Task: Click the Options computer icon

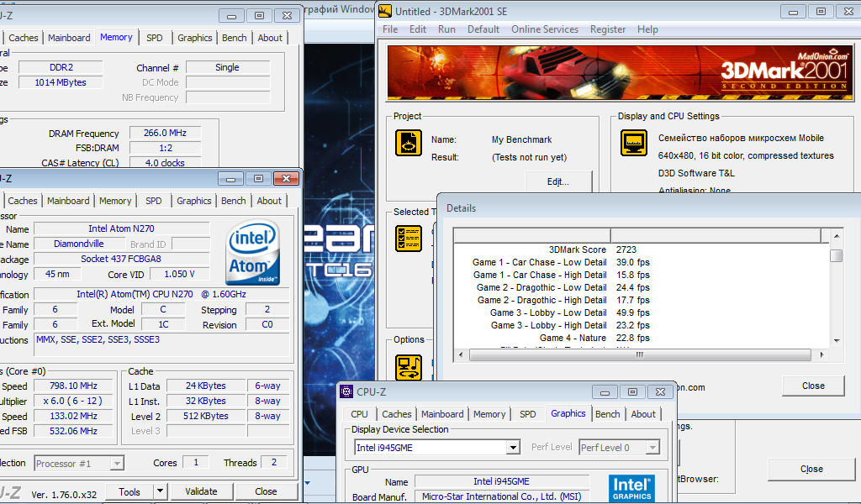Action: coord(409,367)
